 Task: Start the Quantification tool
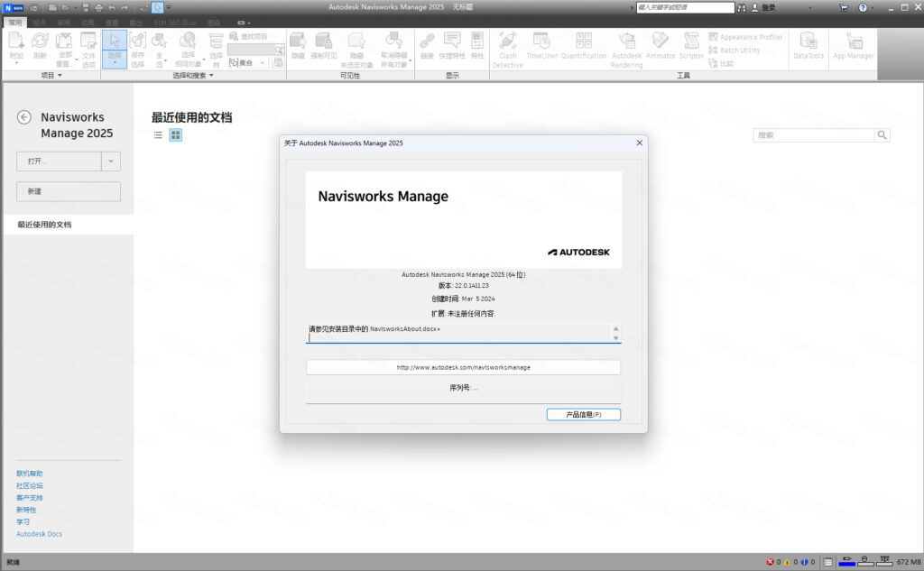584,43
